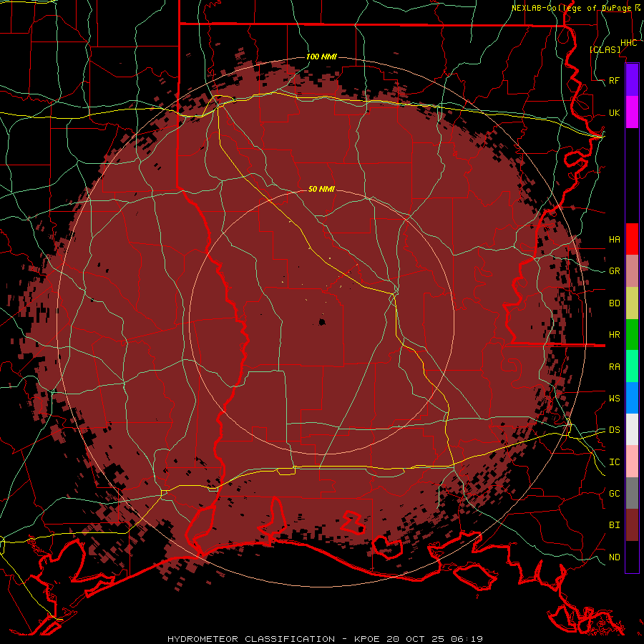Click the ND black legend swatch
This screenshot has width=644, height=644.
pos(632,557)
